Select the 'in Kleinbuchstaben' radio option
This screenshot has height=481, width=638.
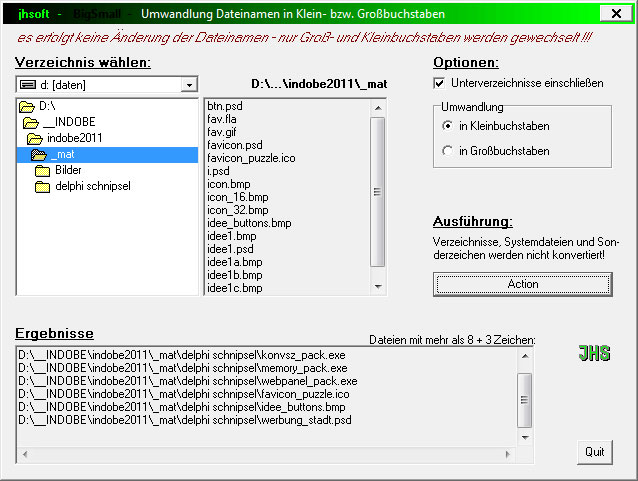coord(447,127)
